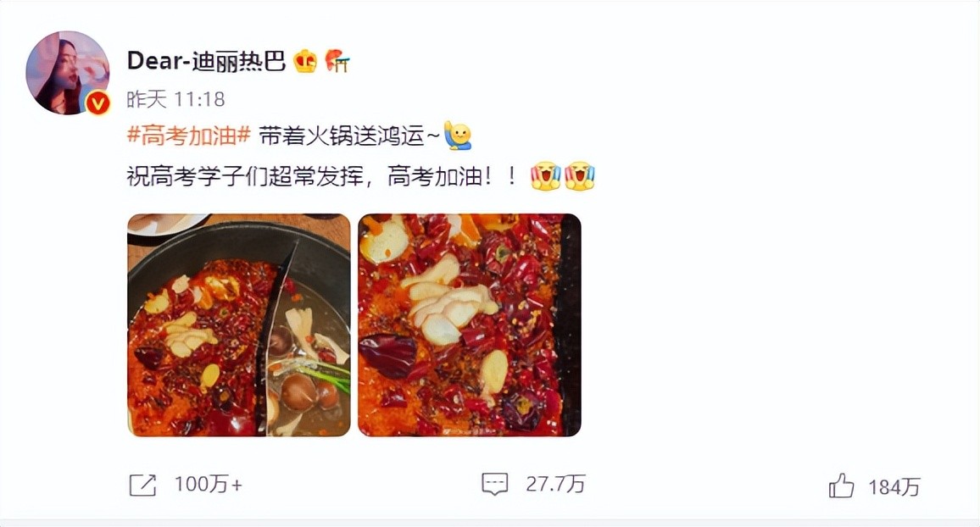Click the text 祝高考学子们超常发挥
This screenshot has height=527, width=980.
pos(245,177)
